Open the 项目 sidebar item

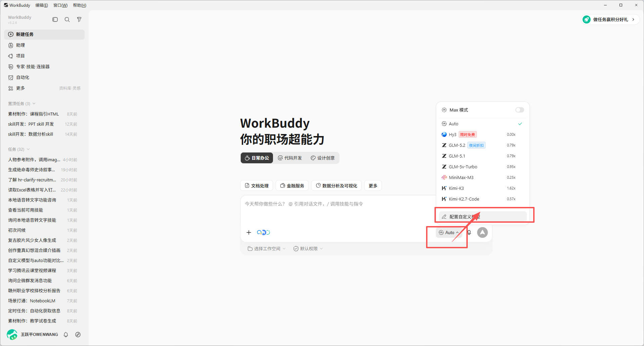pos(44,56)
